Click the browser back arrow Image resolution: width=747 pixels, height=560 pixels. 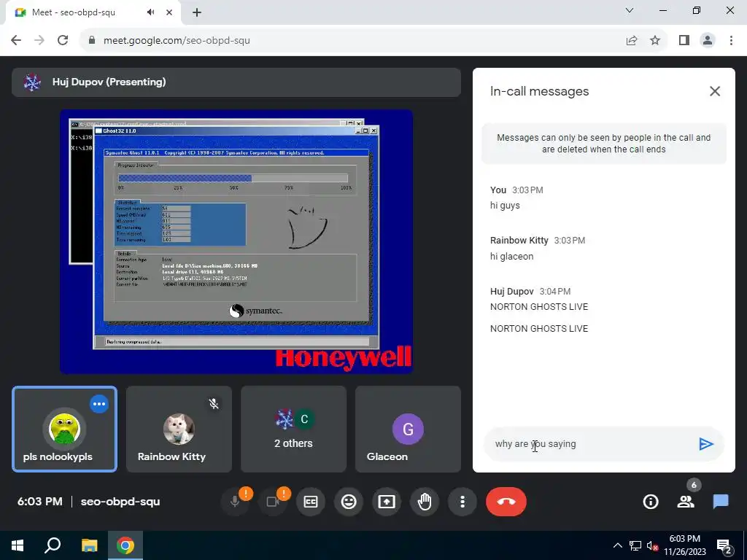(x=16, y=41)
